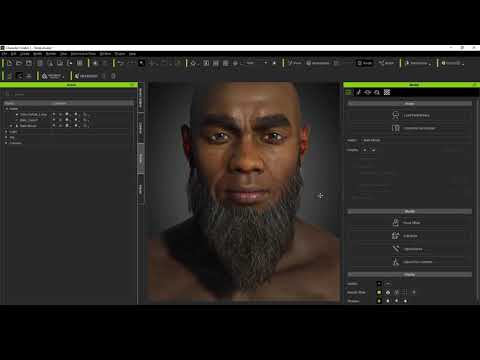Select the first green Modify panel tab icon
This screenshot has height=360, width=480.
tap(349, 92)
